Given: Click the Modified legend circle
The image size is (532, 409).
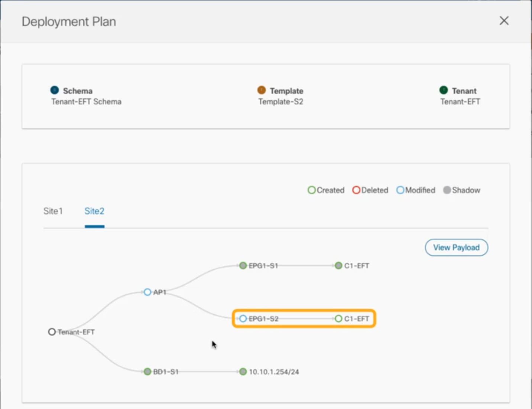Looking at the screenshot, I should point(400,190).
